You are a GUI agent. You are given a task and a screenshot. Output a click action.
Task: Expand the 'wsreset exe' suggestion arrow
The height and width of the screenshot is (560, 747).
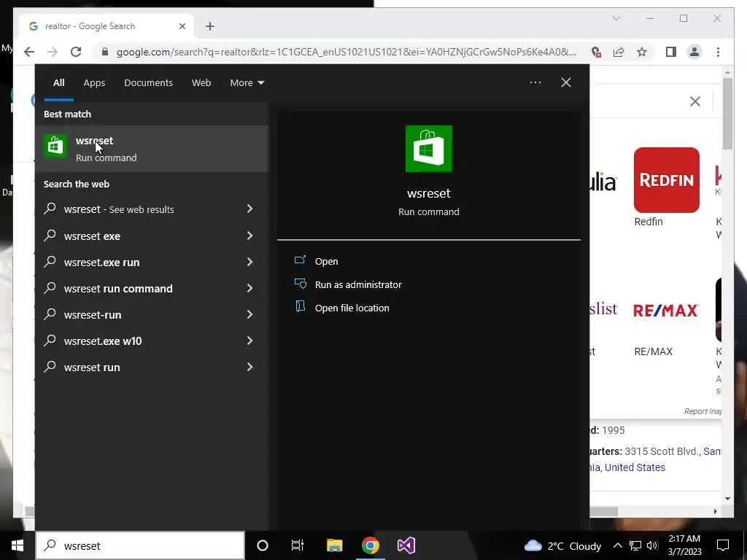click(x=249, y=236)
